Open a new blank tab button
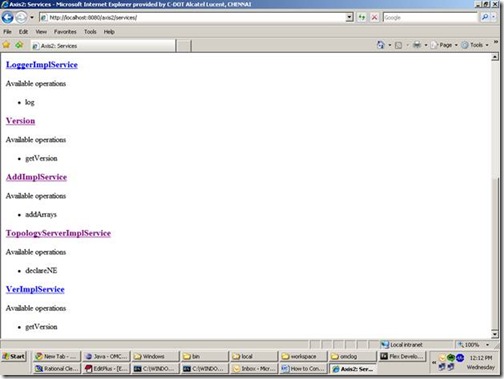This screenshot has width=504, height=379. tap(183, 46)
